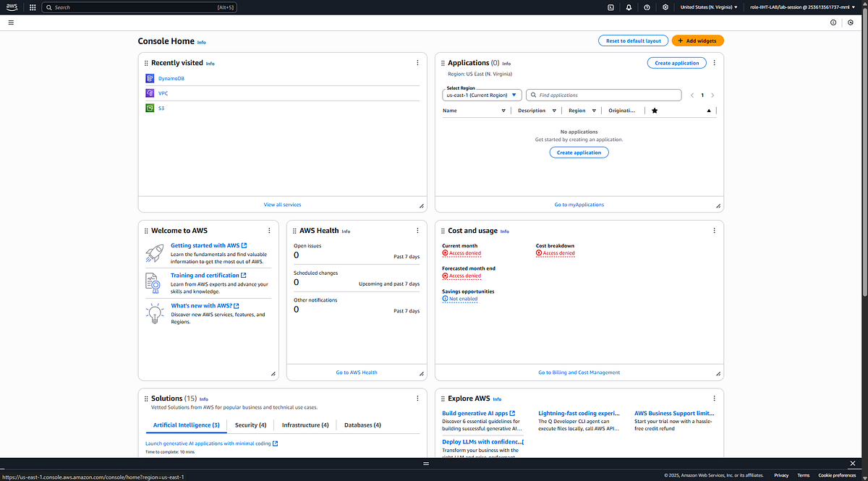
Task: Switch to the Databases (4) tab
Action: coord(363,425)
